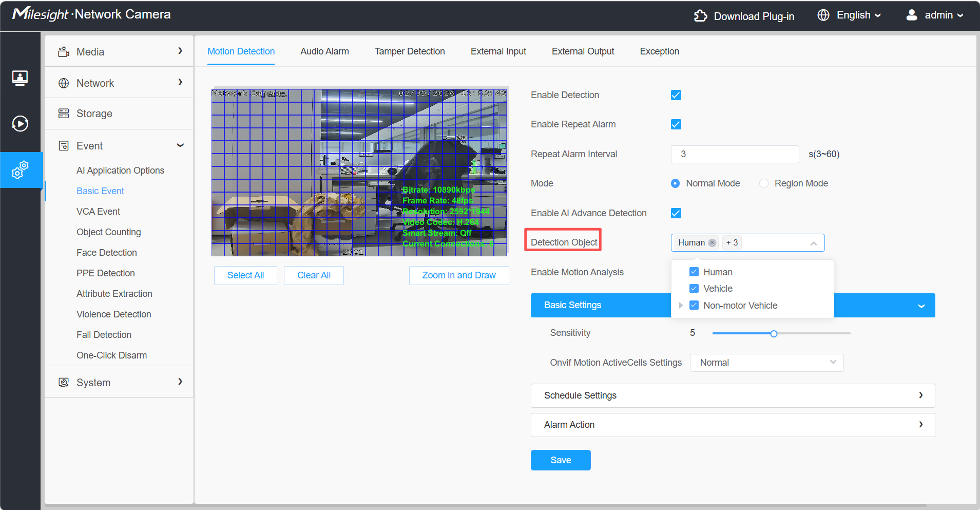This screenshot has width=980, height=510.
Task: Click the Sensitivity slider handle
Action: pyautogui.click(x=774, y=334)
